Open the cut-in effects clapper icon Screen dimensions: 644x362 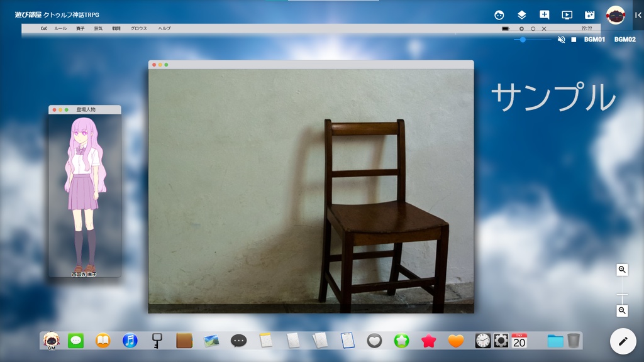pyautogui.click(x=589, y=15)
